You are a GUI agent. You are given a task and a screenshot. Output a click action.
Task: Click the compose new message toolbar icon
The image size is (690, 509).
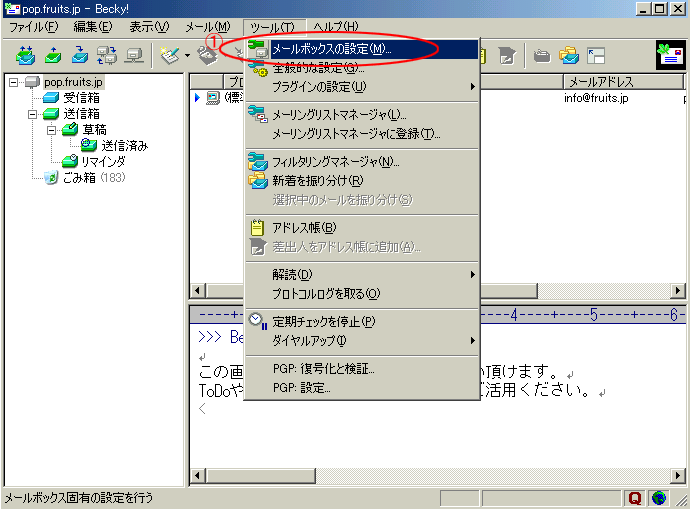pos(168,56)
